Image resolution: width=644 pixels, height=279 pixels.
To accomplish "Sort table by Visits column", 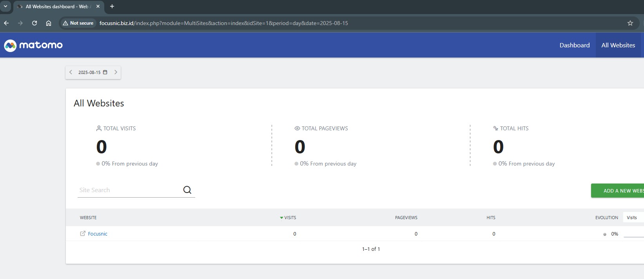I will point(290,218).
